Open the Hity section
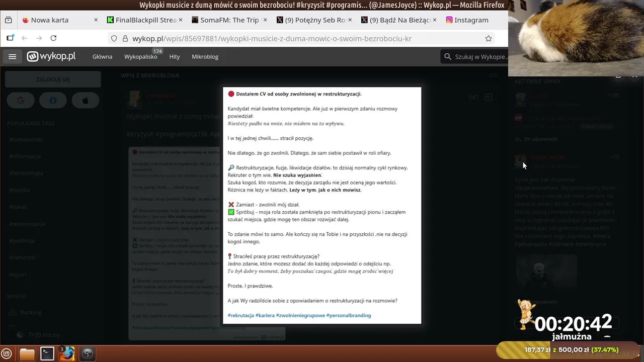644x362 pixels. coord(175,57)
